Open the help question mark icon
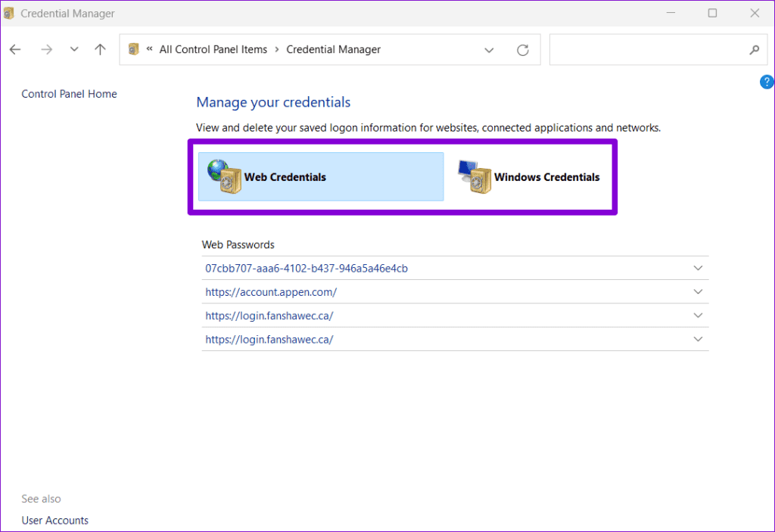Viewport: 775px width, 532px height. [766, 82]
